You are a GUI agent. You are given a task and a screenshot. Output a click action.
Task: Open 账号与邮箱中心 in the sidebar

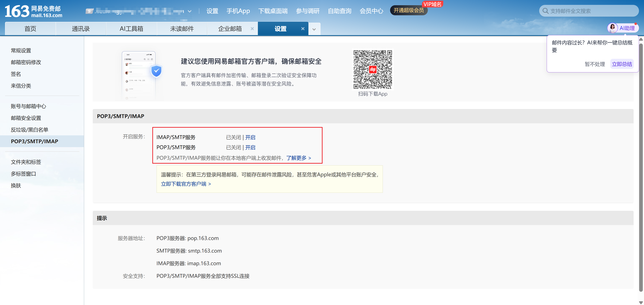(29, 106)
